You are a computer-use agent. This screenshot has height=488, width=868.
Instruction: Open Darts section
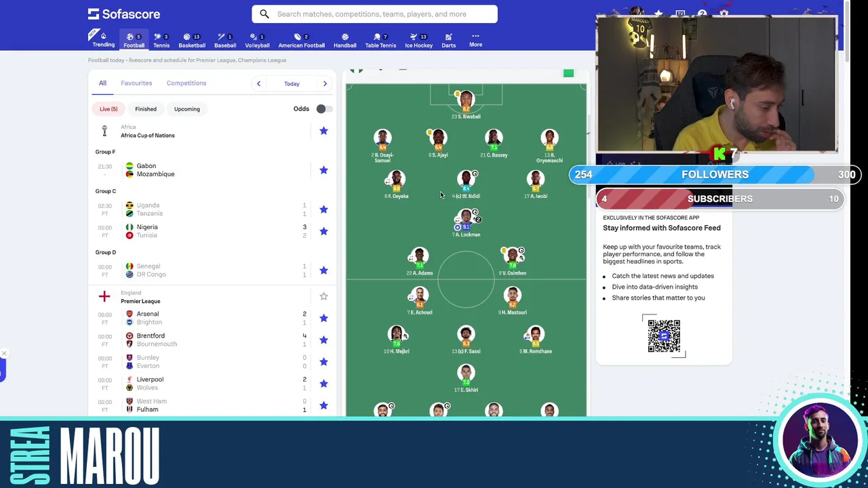[x=448, y=40]
